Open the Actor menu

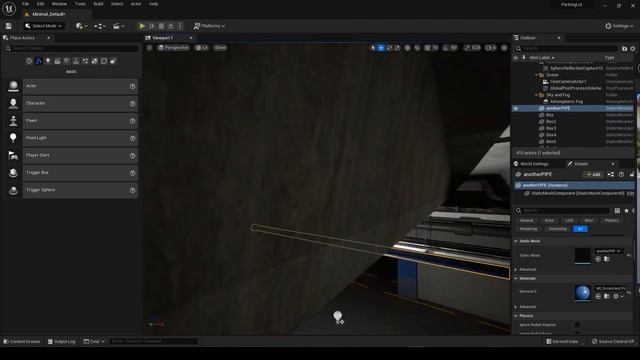click(136, 4)
